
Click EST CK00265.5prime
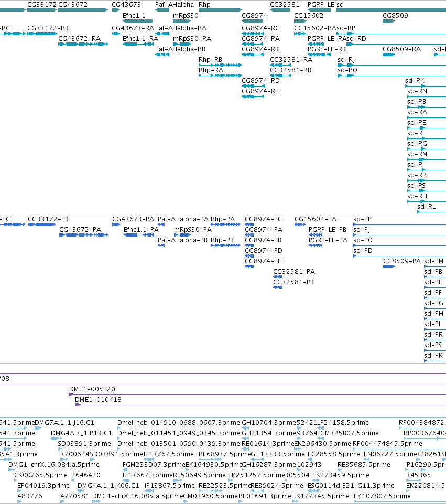[41, 475]
